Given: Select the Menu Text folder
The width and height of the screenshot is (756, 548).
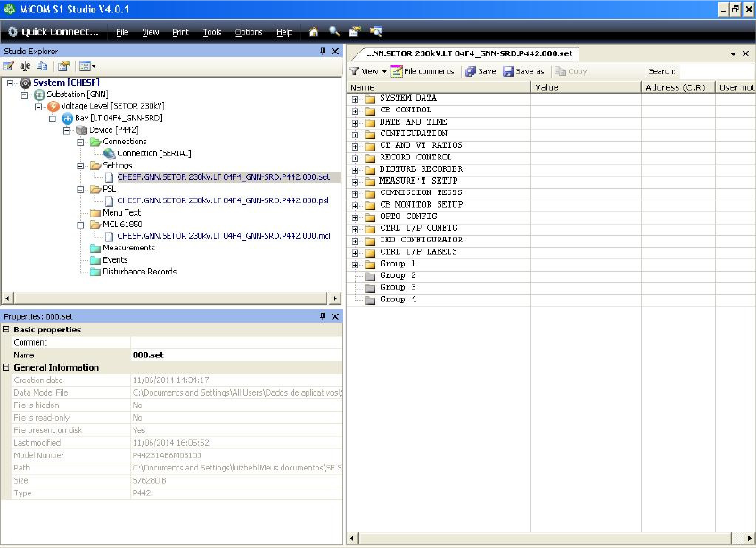Looking at the screenshot, I should (x=121, y=213).
